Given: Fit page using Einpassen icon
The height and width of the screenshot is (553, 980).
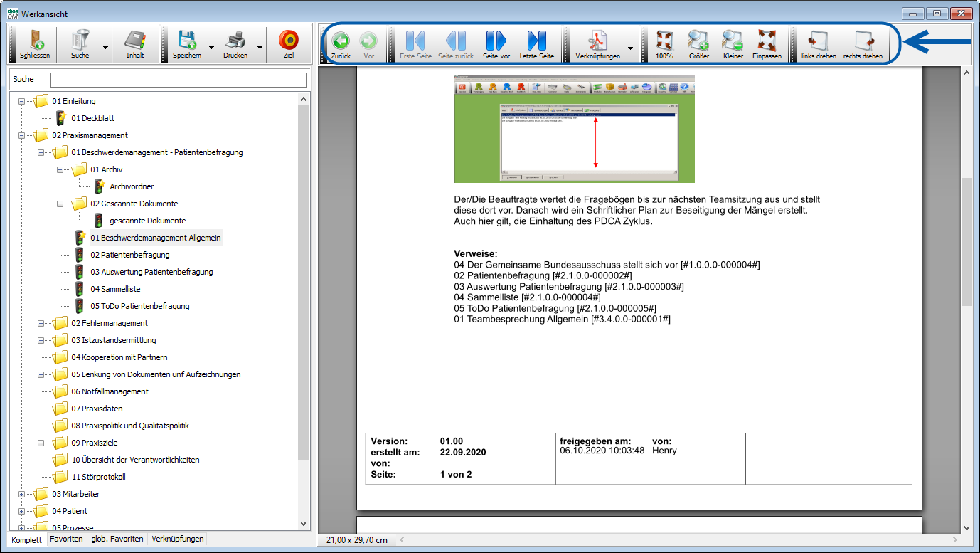Looking at the screenshot, I should 767,44.
